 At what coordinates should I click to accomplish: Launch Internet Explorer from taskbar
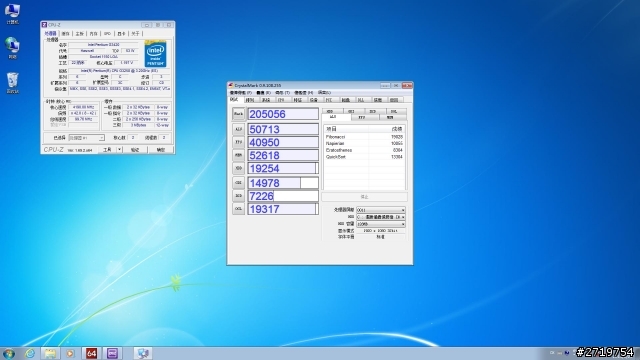click(x=30, y=353)
